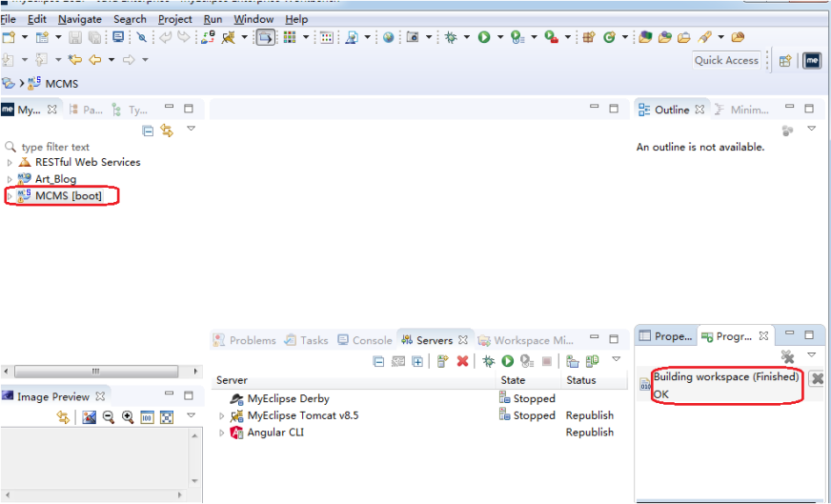The width and height of the screenshot is (831, 504).
Task: Click the camera capture icon in toolbar
Action: (x=413, y=37)
